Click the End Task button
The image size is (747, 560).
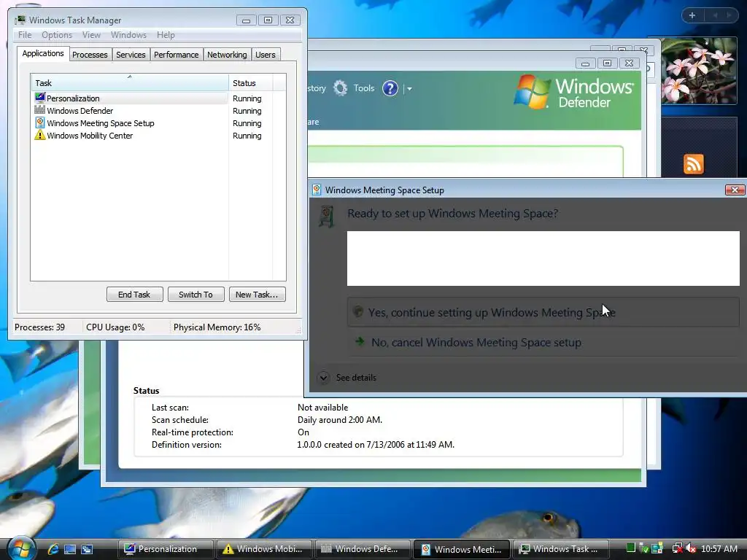134,295
